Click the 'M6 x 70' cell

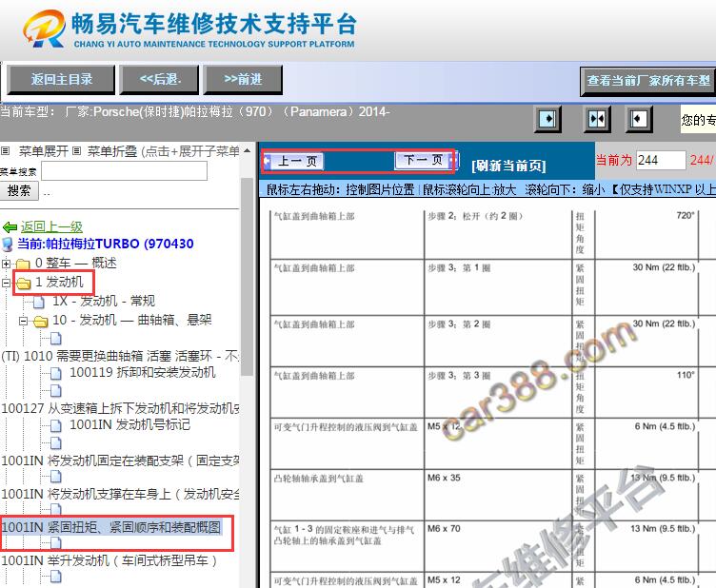498,546
